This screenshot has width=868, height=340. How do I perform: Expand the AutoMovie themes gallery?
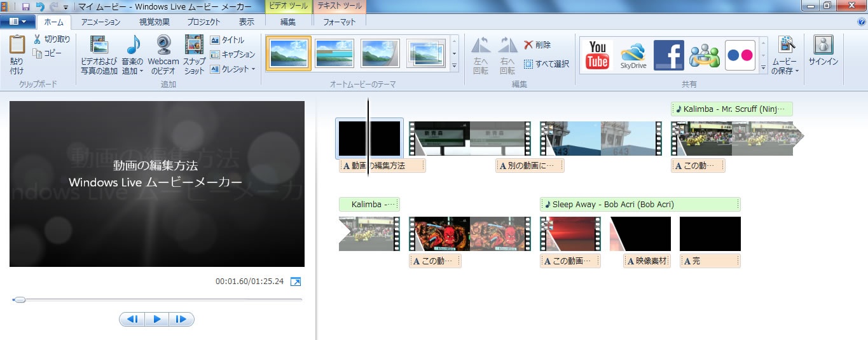click(x=454, y=65)
